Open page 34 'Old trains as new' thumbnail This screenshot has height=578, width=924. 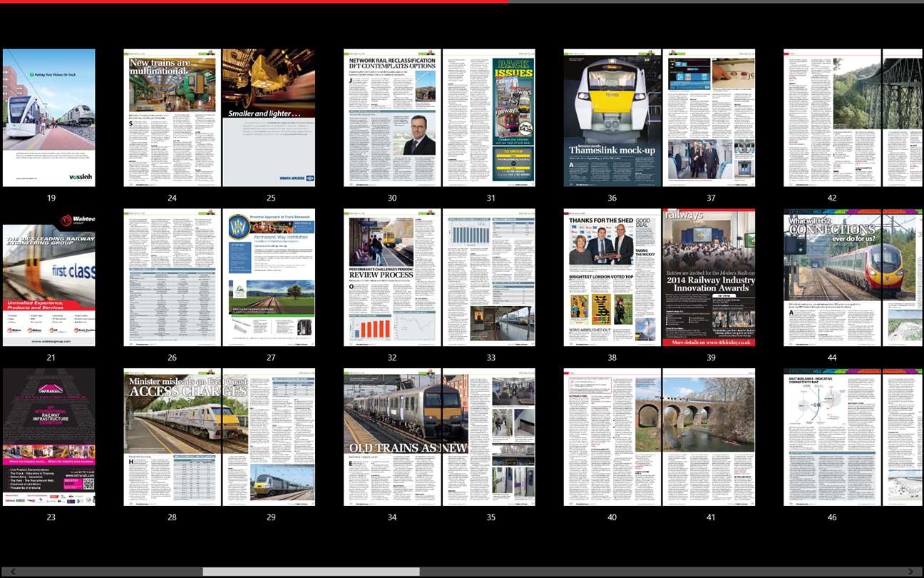point(393,437)
